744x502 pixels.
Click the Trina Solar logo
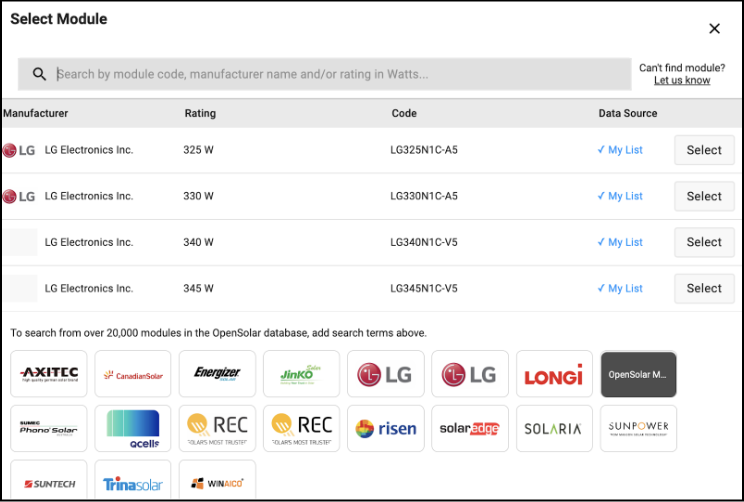(x=133, y=480)
